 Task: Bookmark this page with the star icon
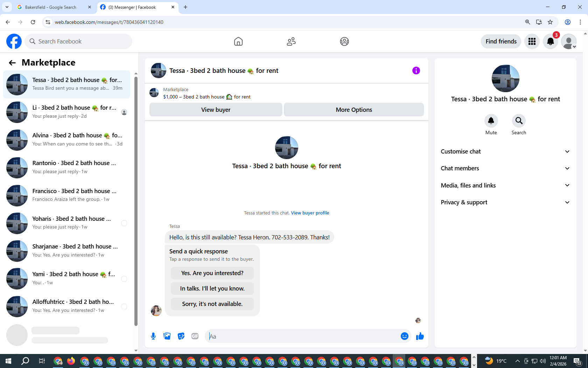(550, 22)
